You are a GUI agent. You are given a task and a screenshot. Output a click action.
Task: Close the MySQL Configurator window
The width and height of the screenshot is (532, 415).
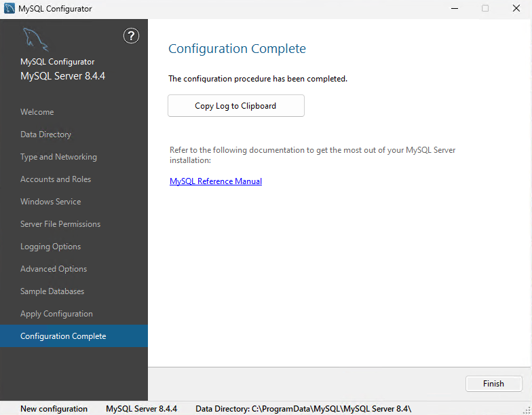click(x=516, y=8)
